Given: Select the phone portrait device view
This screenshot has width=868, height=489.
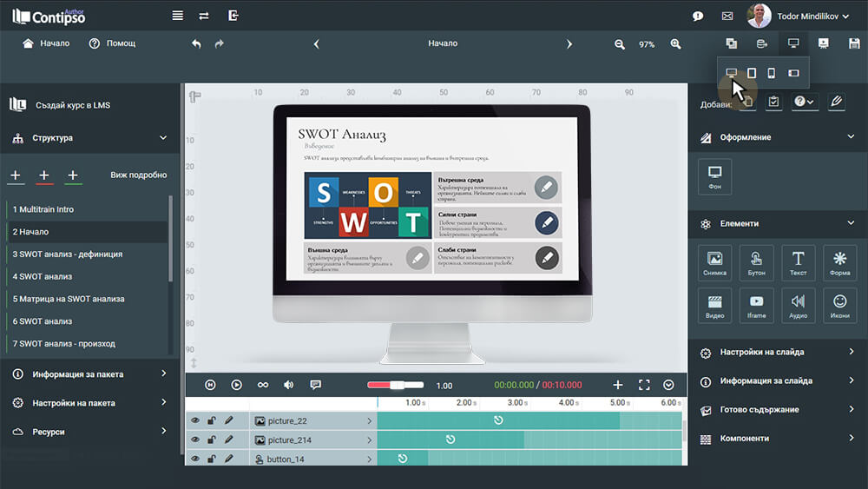Looking at the screenshot, I should tap(771, 73).
